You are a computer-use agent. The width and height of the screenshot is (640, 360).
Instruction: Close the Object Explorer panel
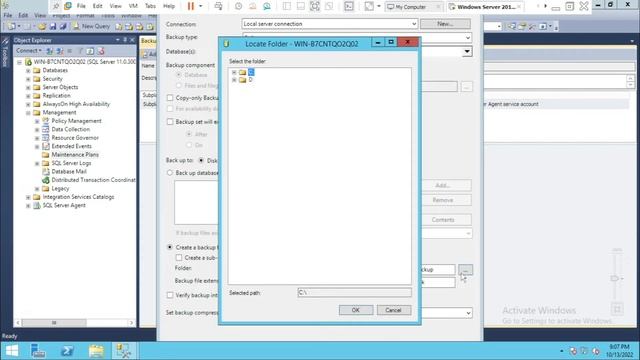[132, 40]
